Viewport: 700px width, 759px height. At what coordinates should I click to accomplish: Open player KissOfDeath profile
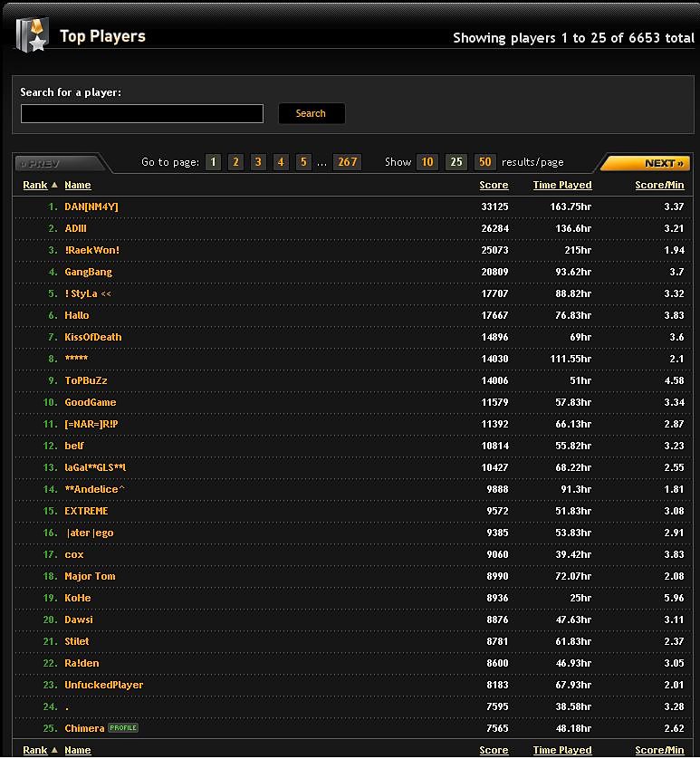point(93,338)
